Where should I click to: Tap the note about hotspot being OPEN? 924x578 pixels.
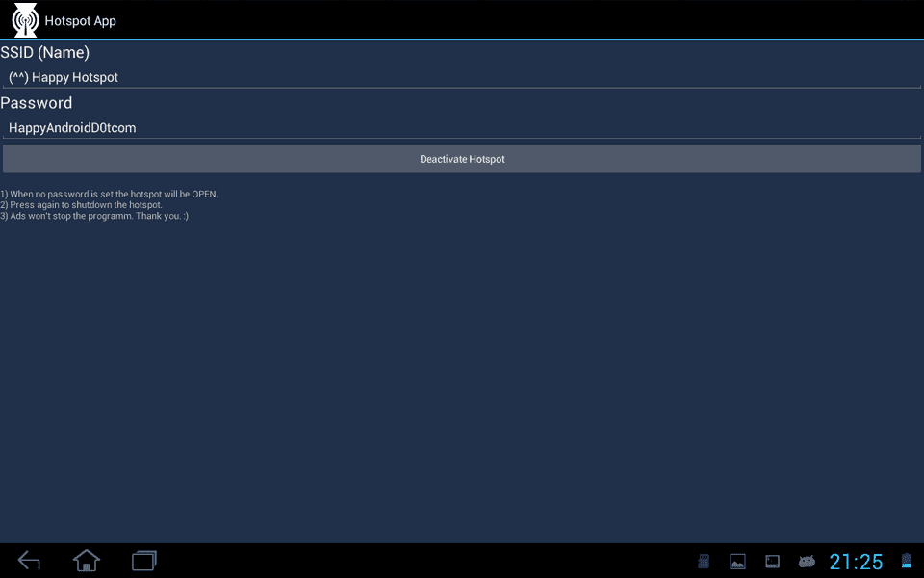(109, 194)
